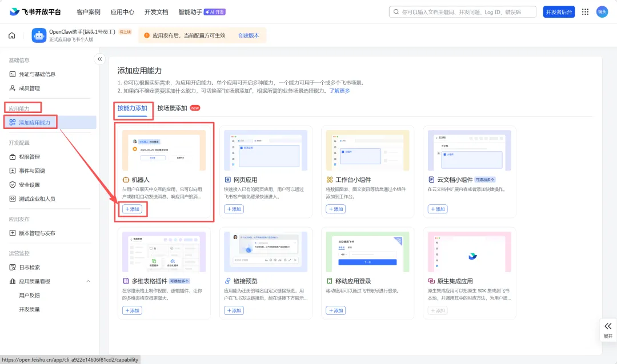Screen dimensions: 617x364
Task: Click the 可添加多个 tag on 云文档小组件
Action: coord(485,180)
